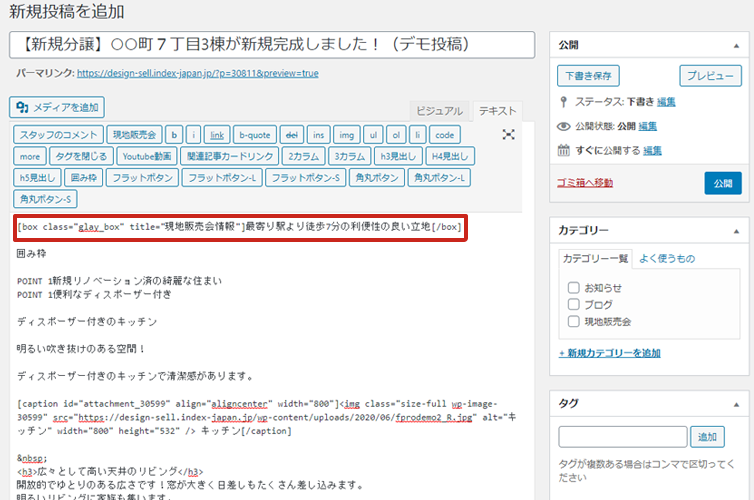This screenshot has height=500, width=754.
Task: Insert bold with the b quicktag
Action: tap(174, 134)
